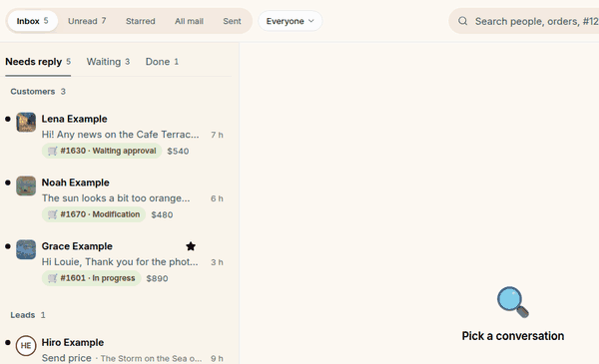
Task: Click the "6 h" timestamp
Action: pyautogui.click(x=217, y=198)
